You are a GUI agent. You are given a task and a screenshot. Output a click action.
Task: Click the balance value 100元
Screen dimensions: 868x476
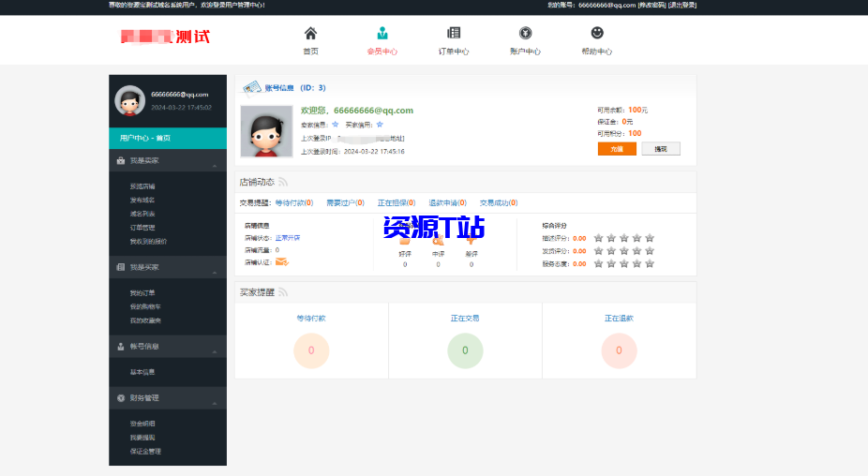pyautogui.click(x=637, y=110)
